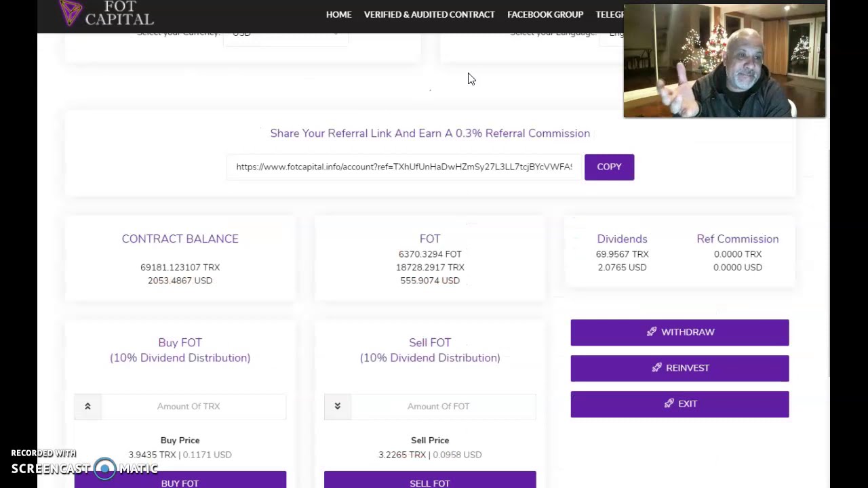Image resolution: width=868 pixels, height=488 pixels.
Task: Click the FOT Capital logo
Action: click(x=107, y=13)
